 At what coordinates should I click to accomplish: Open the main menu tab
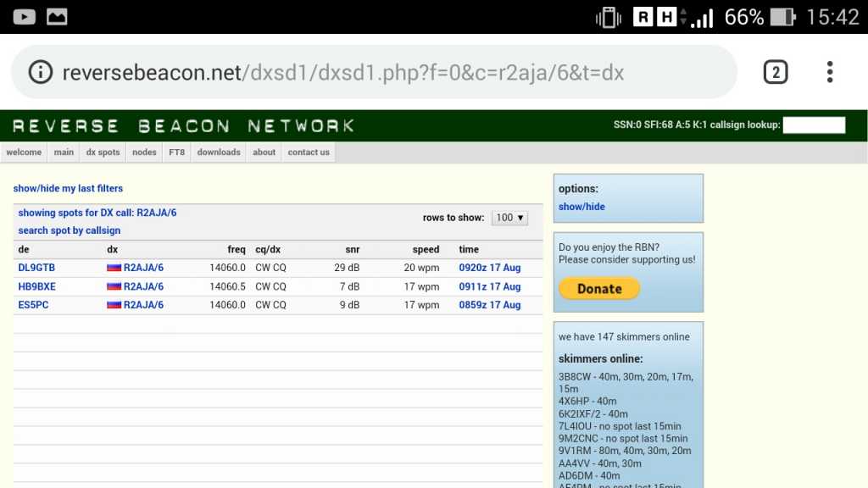pos(64,152)
